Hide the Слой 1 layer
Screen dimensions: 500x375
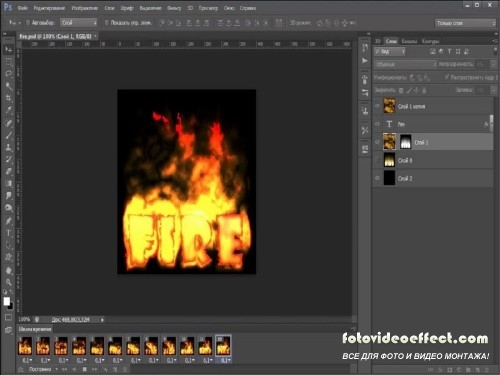coord(377,142)
